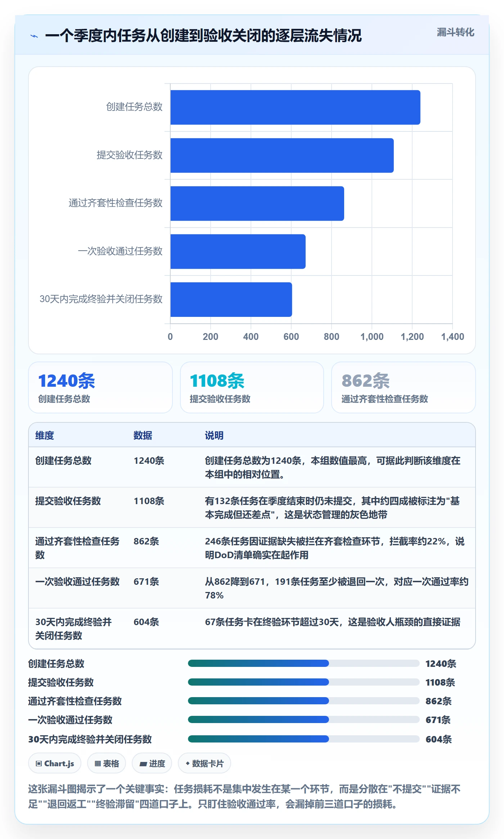
Task: Click the 说明 column header
Action: click(x=214, y=435)
